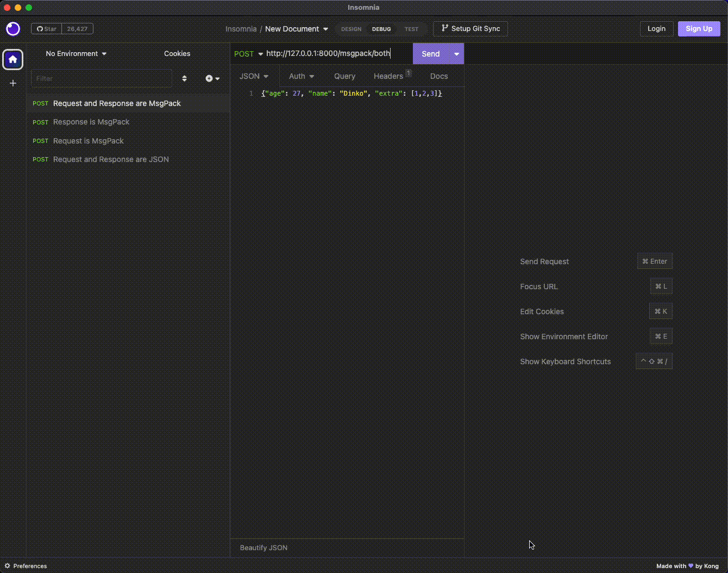This screenshot has height=573, width=728.
Task: Select the Response is MsgPack request
Action: coord(128,122)
